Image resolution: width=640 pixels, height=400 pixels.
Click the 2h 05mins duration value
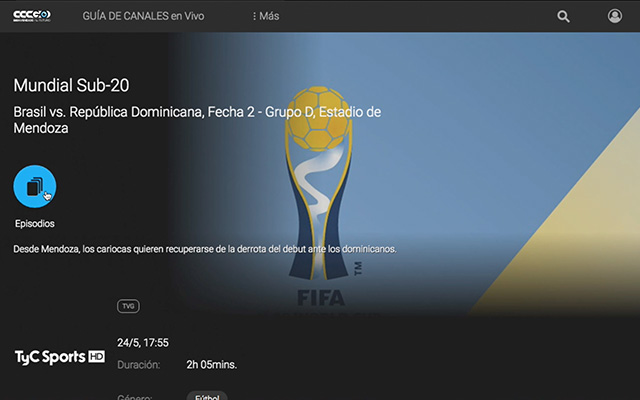211,364
